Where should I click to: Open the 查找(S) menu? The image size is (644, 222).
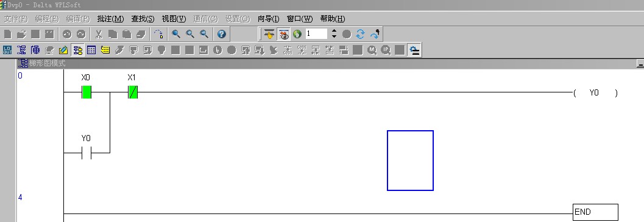click(x=143, y=19)
